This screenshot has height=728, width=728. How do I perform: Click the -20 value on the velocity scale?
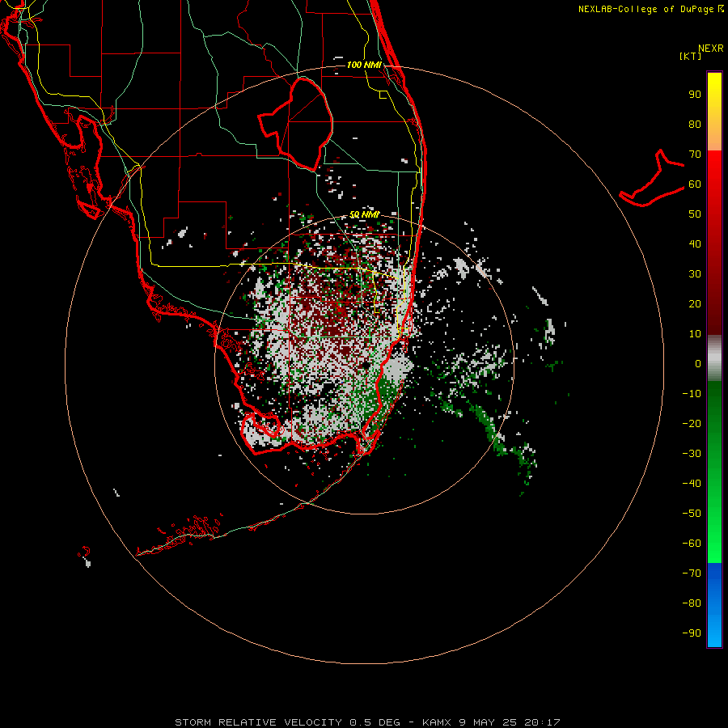(692, 424)
